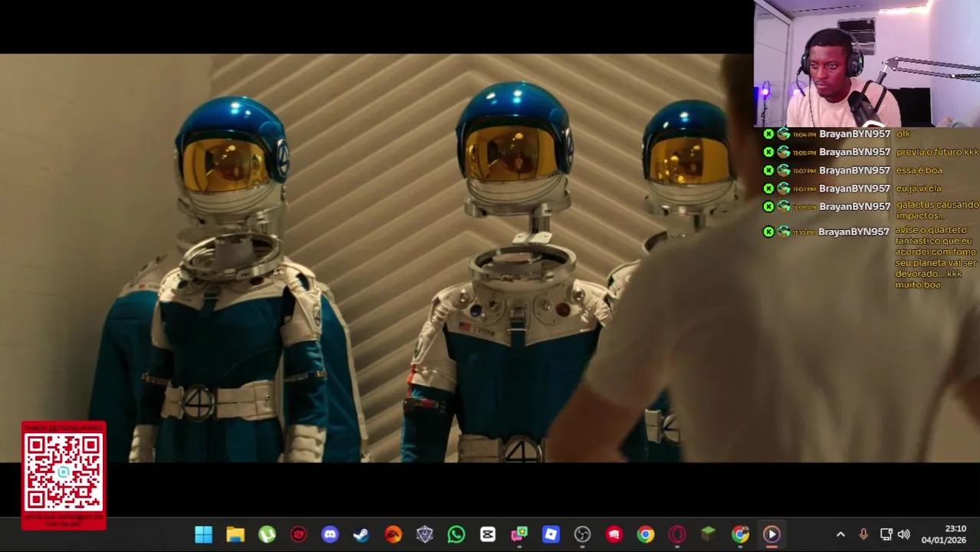Click BrayanBYN957's chat message 'olk'

(x=903, y=134)
